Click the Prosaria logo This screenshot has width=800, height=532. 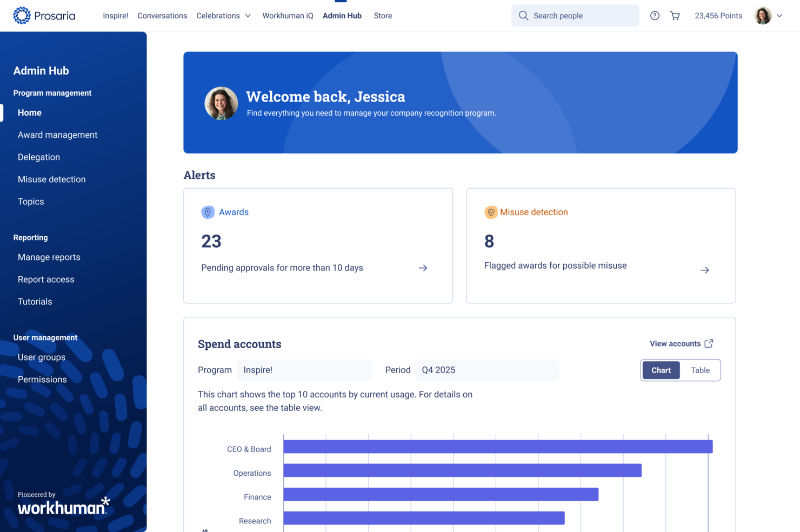click(45, 15)
